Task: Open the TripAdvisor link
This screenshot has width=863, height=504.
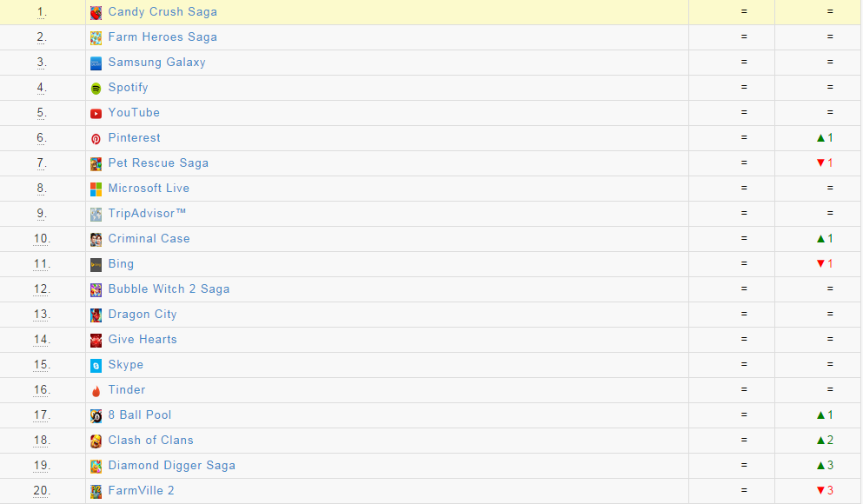Action: (147, 214)
